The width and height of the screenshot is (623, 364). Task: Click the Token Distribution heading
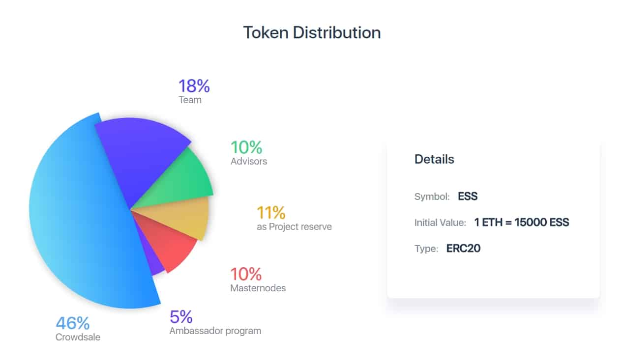tap(312, 32)
